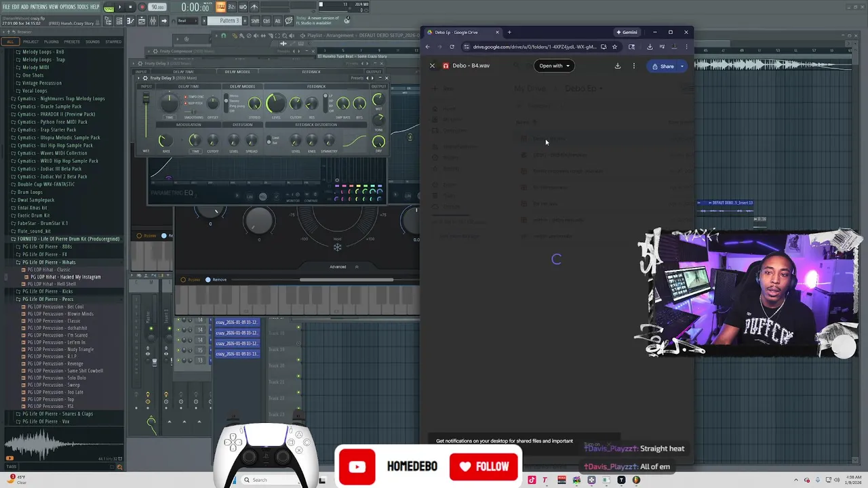The height and width of the screenshot is (488, 868).
Task: Open the OPTIONS menu
Action: pyautogui.click(x=68, y=7)
